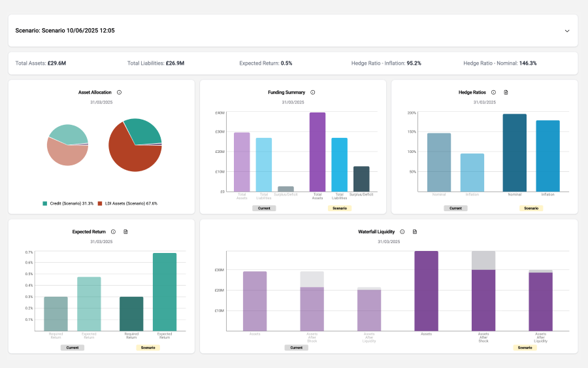Click Scenario label under Hedge Ratios chart
Image resolution: width=588 pixels, height=368 pixels.
click(x=531, y=208)
